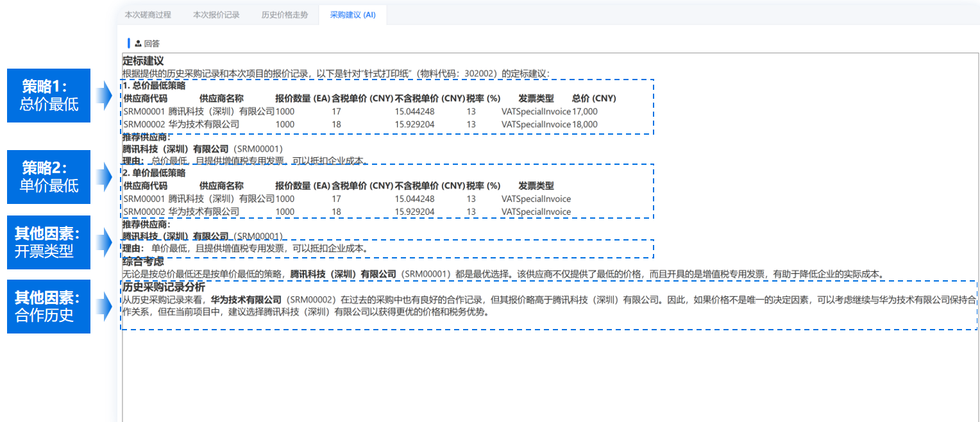980x422 pixels.
Task: Select the 17,000 total price cell
Action: tap(585, 112)
